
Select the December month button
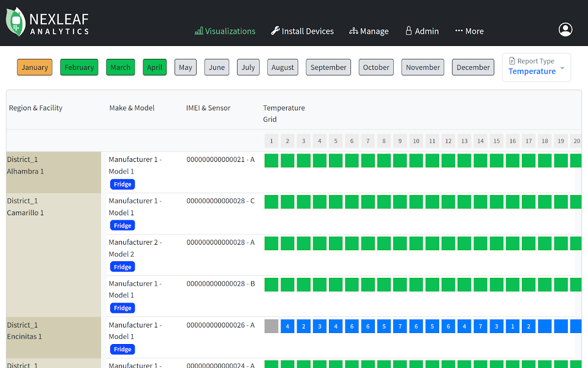[x=473, y=67]
